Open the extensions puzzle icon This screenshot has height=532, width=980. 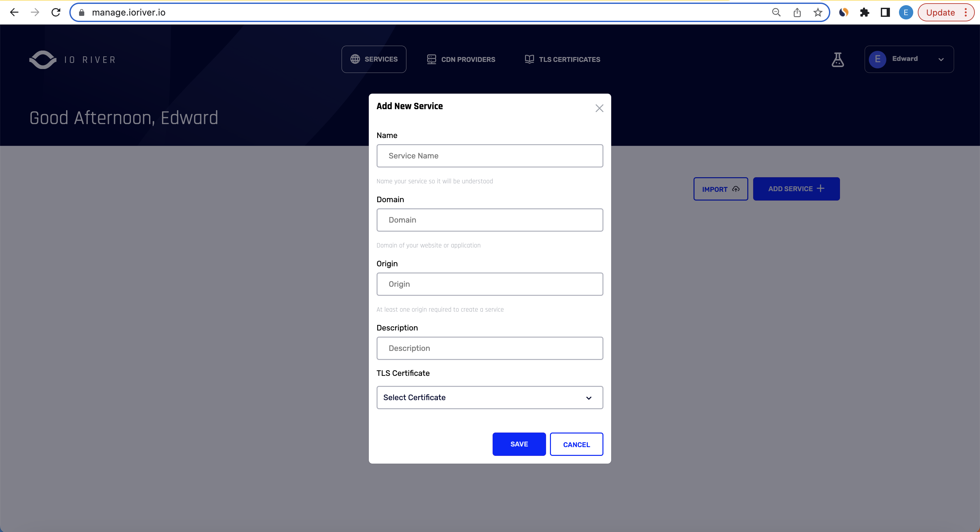coord(864,13)
